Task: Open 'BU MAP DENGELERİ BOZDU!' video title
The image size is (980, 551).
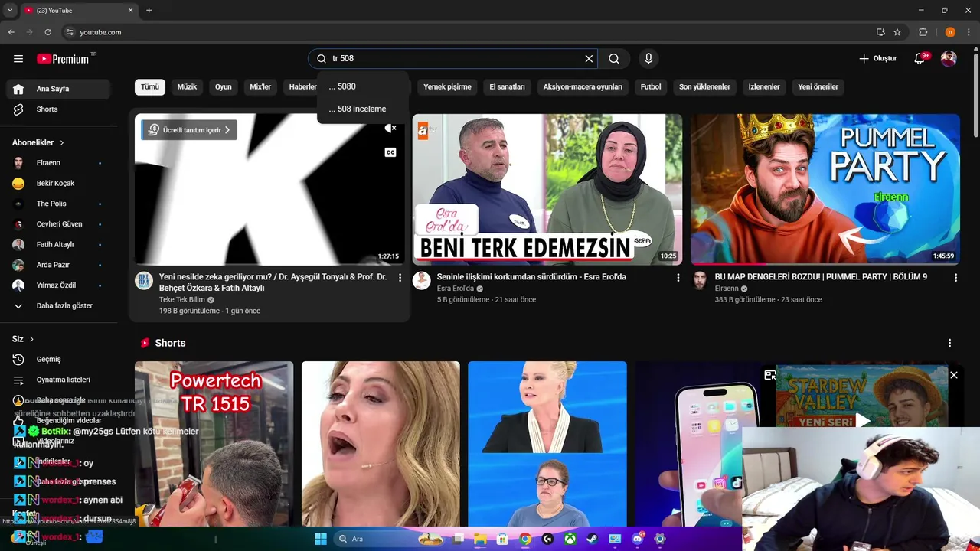Action: (821, 277)
